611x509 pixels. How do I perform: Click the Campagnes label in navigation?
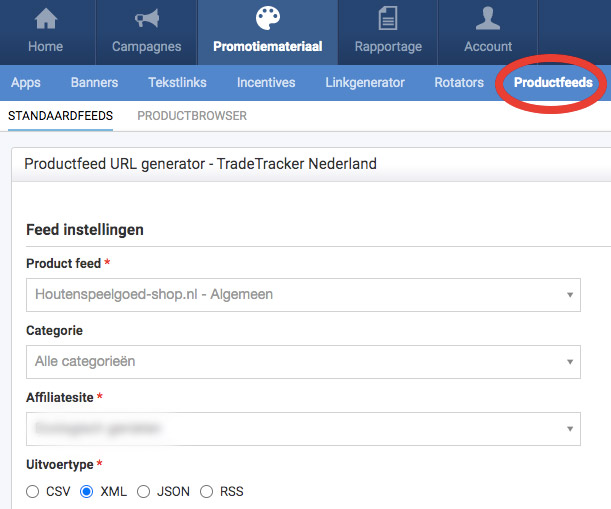pos(147,47)
